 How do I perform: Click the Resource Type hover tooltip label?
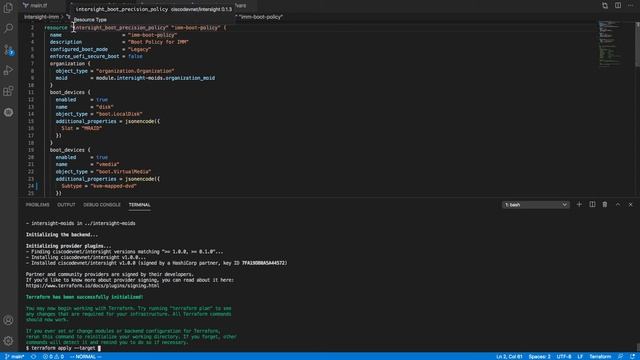pyautogui.click(x=90, y=20)
